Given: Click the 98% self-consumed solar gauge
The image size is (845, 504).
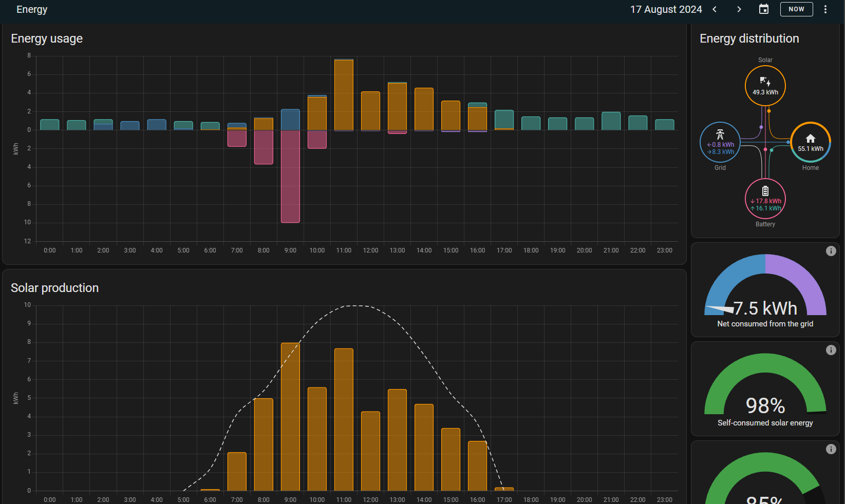Looking at the screenshot, I should coord(765,384).
